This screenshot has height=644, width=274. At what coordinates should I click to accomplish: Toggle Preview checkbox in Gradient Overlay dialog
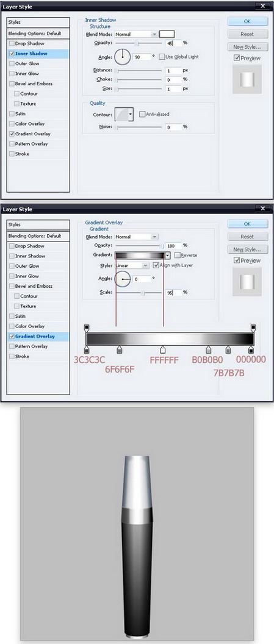[237, 260]
